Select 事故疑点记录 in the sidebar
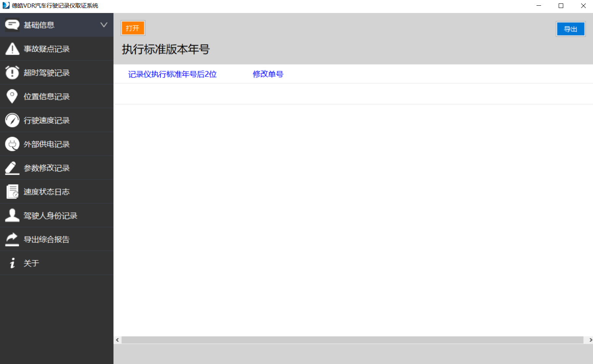This screenshot has height=364, width=593. (56, 49)
